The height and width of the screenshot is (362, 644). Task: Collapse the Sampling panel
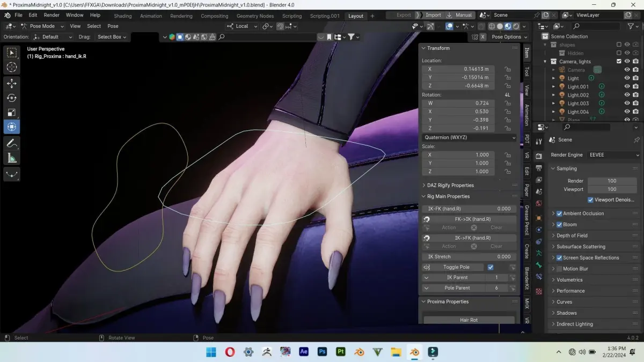pos(566,168)
